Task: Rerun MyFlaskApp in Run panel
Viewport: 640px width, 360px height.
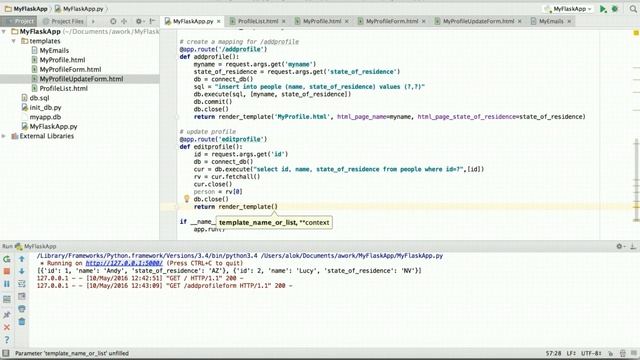Action: [x=7, y=259]
